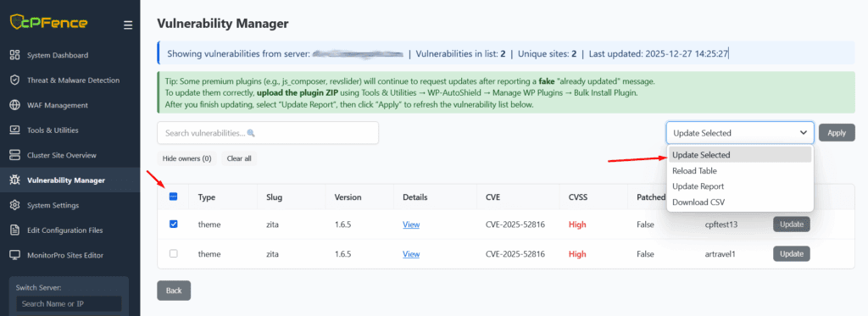
Task: Choose Update Selected from dropdown list
Action: 739,155
